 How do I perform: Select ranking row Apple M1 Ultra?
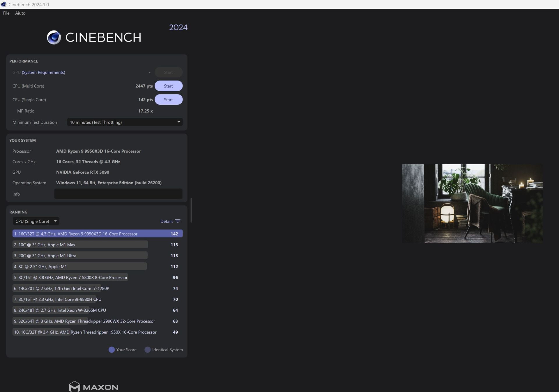click(x=98, y=256)
